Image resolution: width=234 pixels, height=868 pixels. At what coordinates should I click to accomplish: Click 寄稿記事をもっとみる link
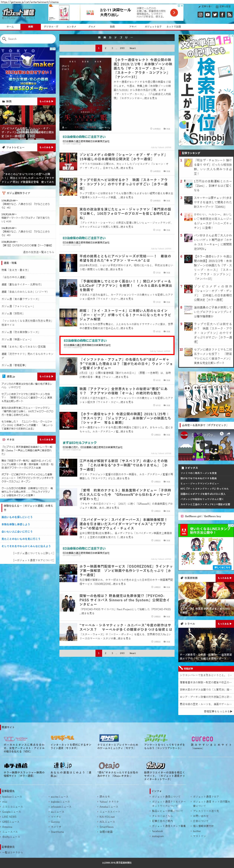pyautogui.click(x=218, y=712)
